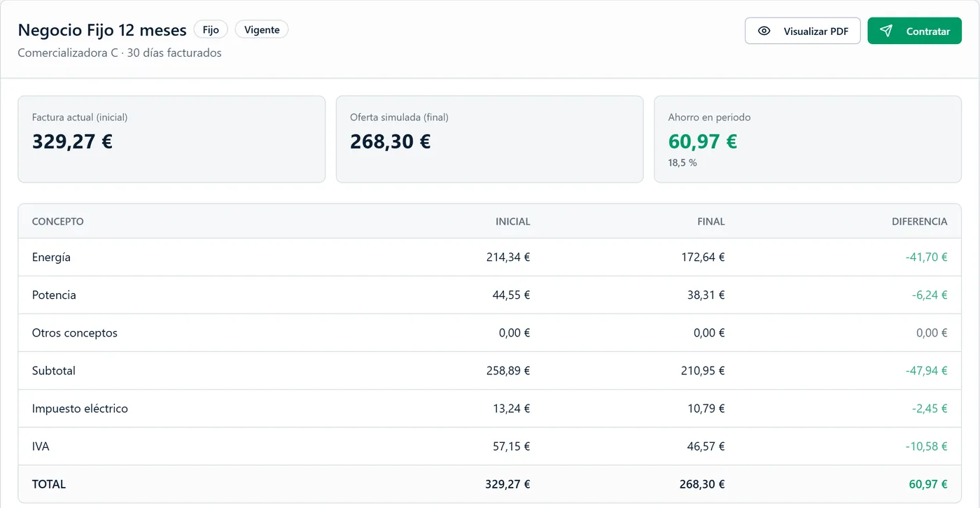This screenshot has height=508, width=980.
Task: Click the green Contratar button
Action: coord(915,31)
